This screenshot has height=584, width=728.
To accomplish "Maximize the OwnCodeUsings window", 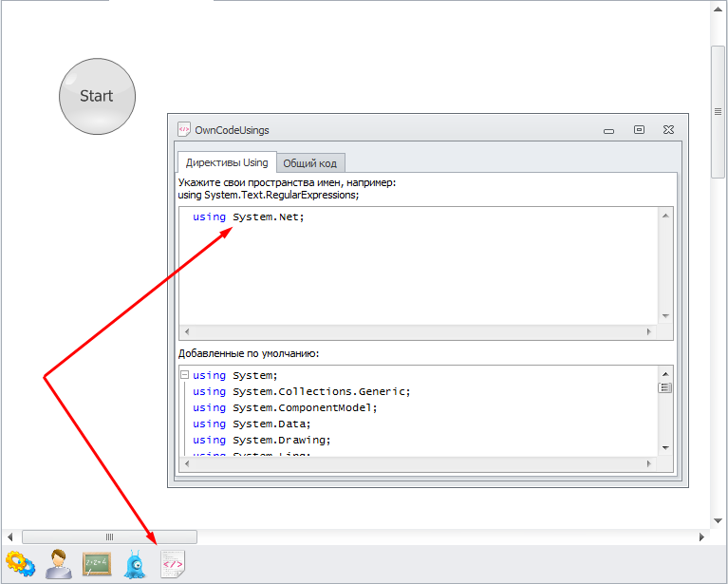I will (639, 130).
